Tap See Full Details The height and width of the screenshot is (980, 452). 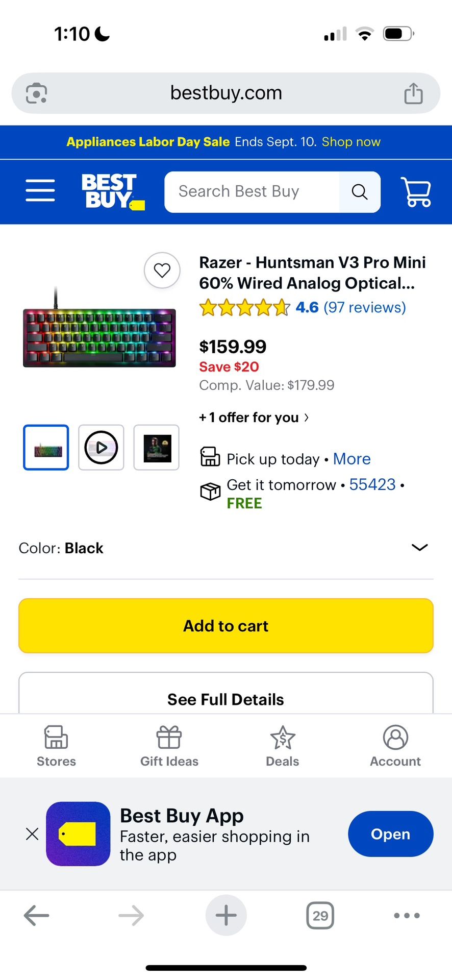tap(226, 699)
